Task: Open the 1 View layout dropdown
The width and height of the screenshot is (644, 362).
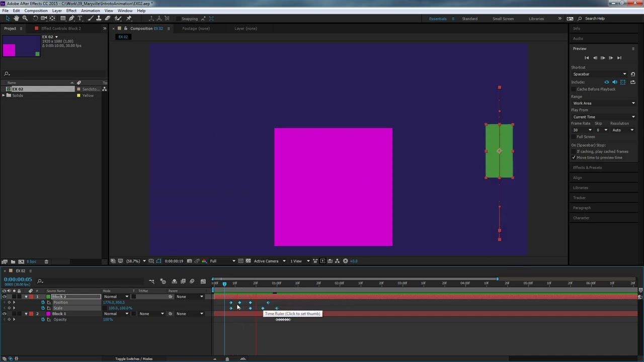Action: 300,261
